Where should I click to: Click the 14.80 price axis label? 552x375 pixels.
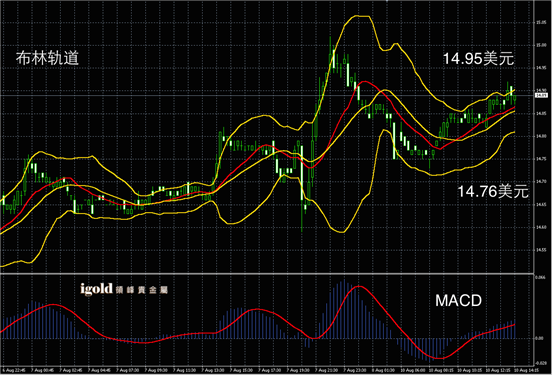click(x=541, y=136)
